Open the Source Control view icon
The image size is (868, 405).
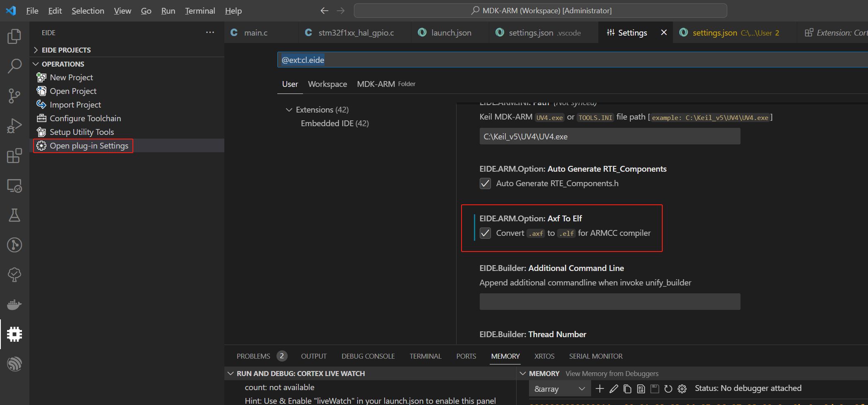[x=14, y=96]
